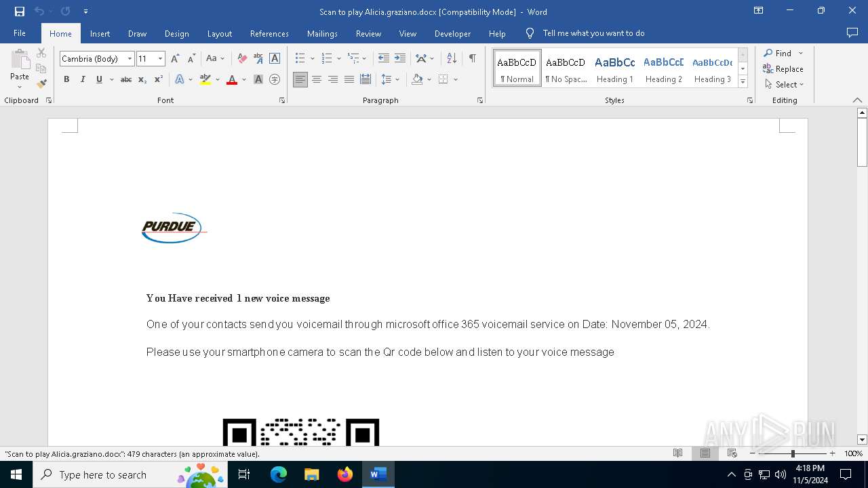868x488 pixels.
Task: Increase font size with the grow font icon
Action: coord(175,59)
